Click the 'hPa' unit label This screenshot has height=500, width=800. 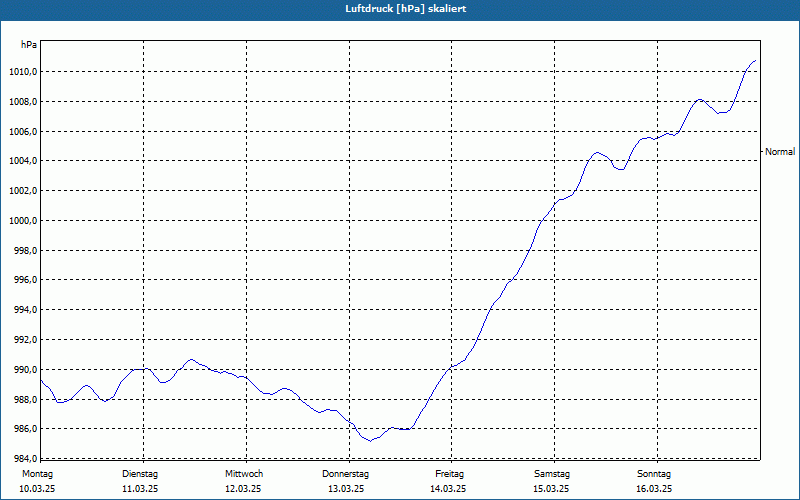29,45
